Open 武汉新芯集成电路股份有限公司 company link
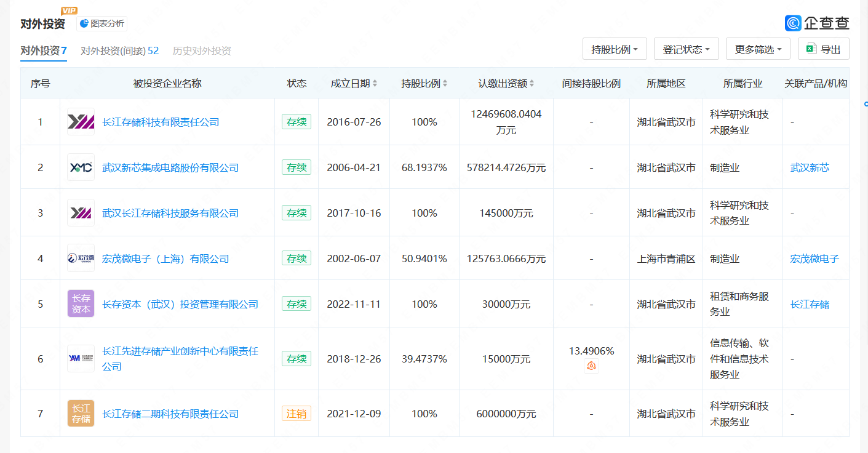This screenshot has width=868, height=453. click(170, 167)
